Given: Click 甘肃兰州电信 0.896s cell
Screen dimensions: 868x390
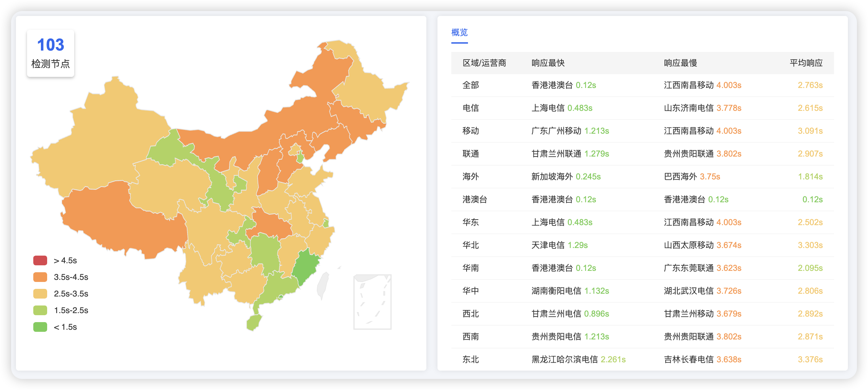Looking at the screenshot, I should pos(570,314).
